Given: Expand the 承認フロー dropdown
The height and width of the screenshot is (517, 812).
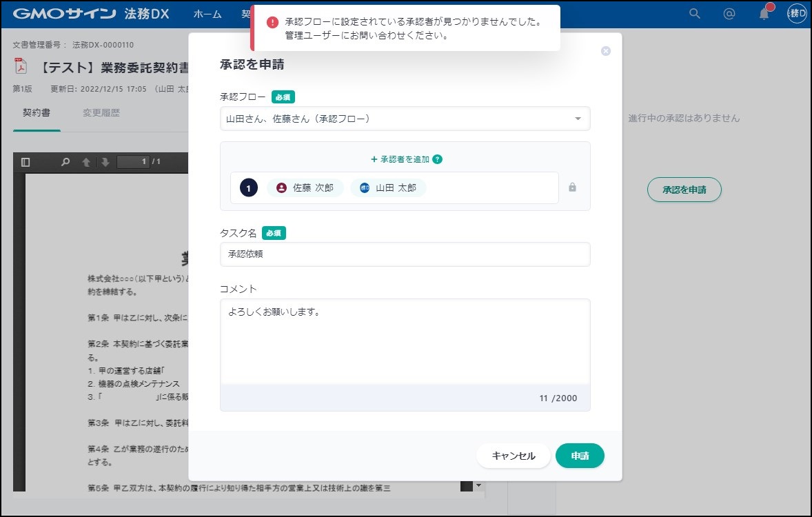Looking at the screenshot, I should (x=578, y=119).
